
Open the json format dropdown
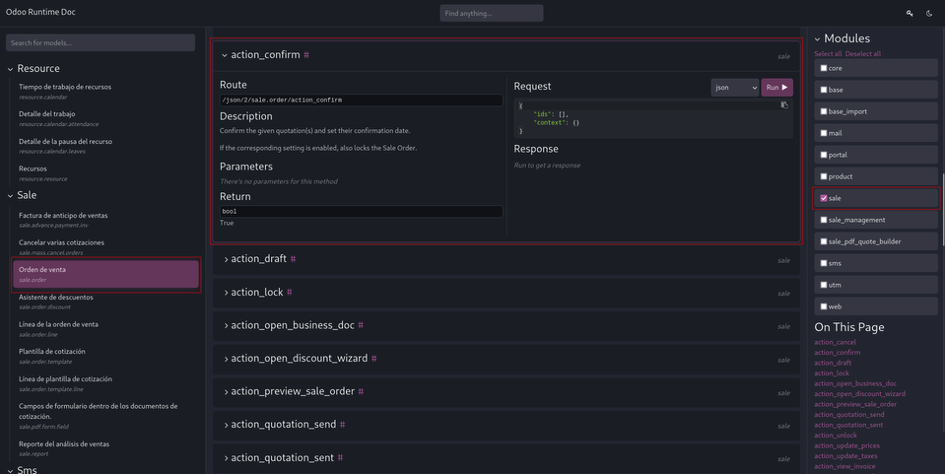735,88
